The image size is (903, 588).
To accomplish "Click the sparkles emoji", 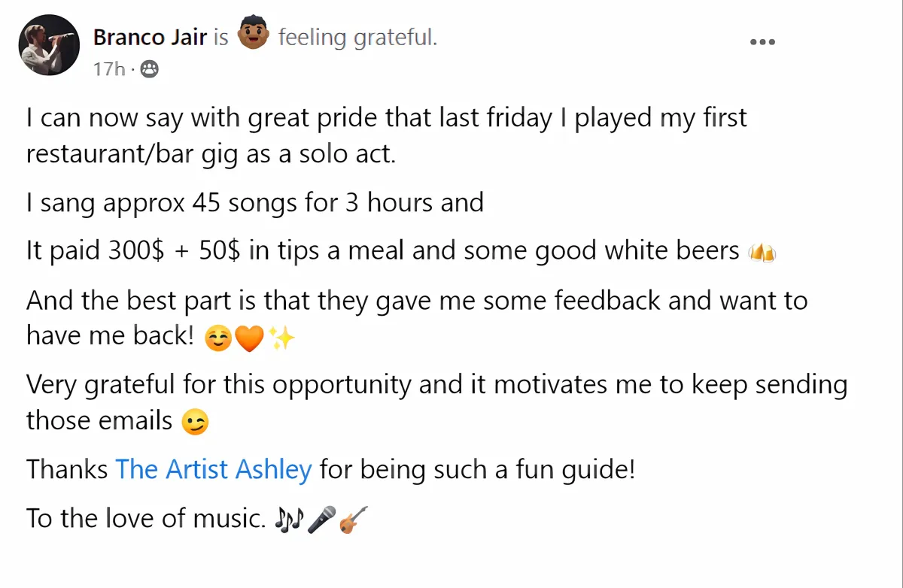I will pyautogui.click(x=282, y=340).
